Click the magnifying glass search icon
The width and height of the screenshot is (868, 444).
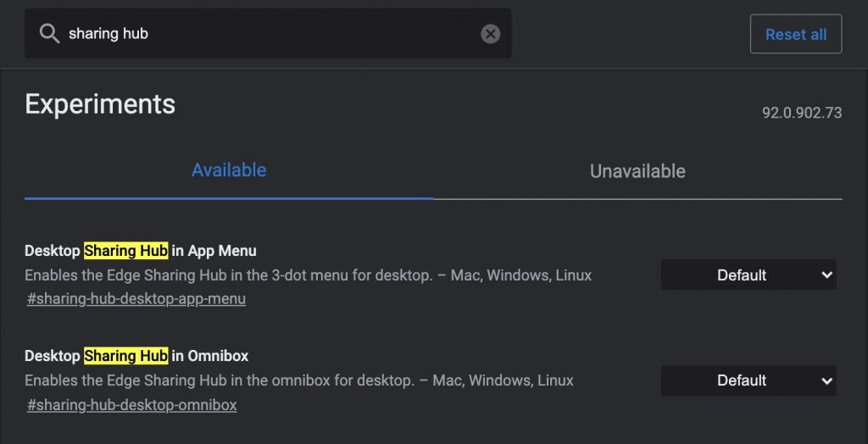[49, 35]
